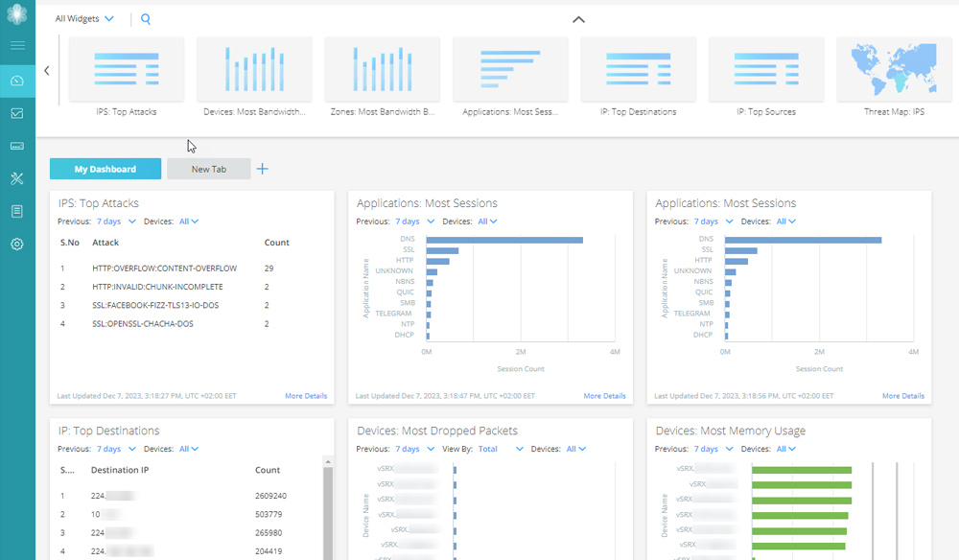
Task: Click the widget search magnifier icon
Action: (x=146, y=19)
